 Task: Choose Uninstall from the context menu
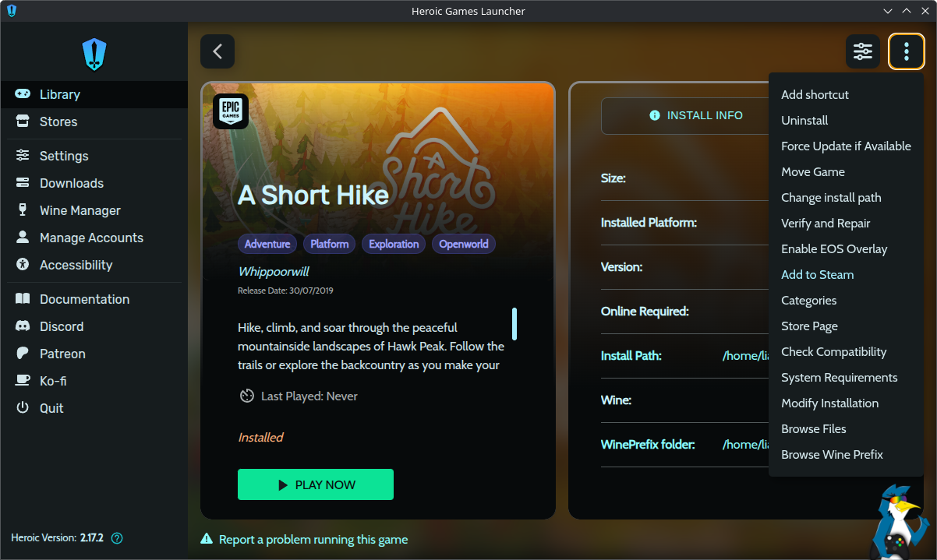(804, 121)
